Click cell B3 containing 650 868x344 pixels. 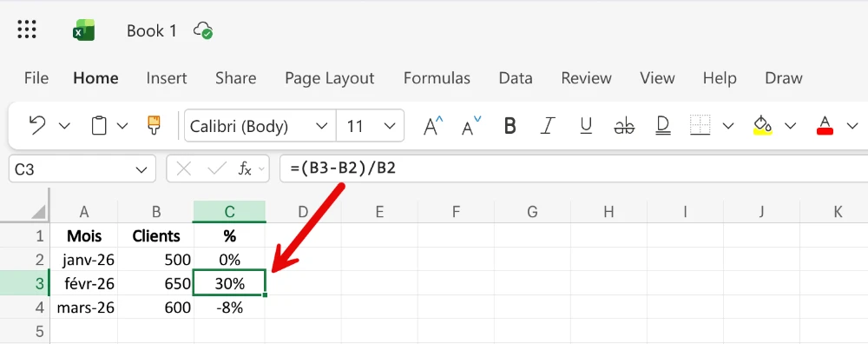coord(156,283)
